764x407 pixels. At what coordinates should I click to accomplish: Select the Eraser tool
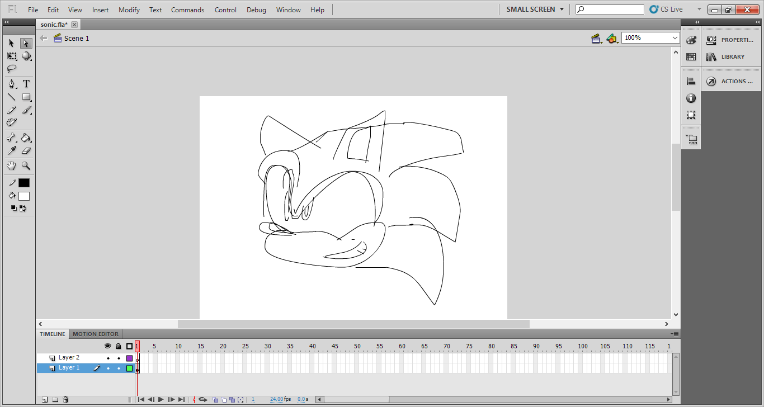click(x=26, y=151)
